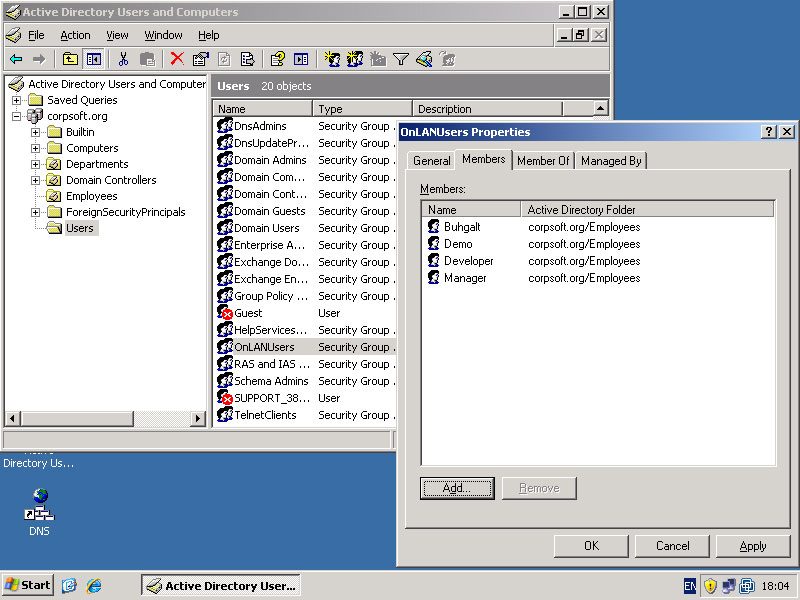Open the DNS desktop shortcut icon

pos(39,503)
